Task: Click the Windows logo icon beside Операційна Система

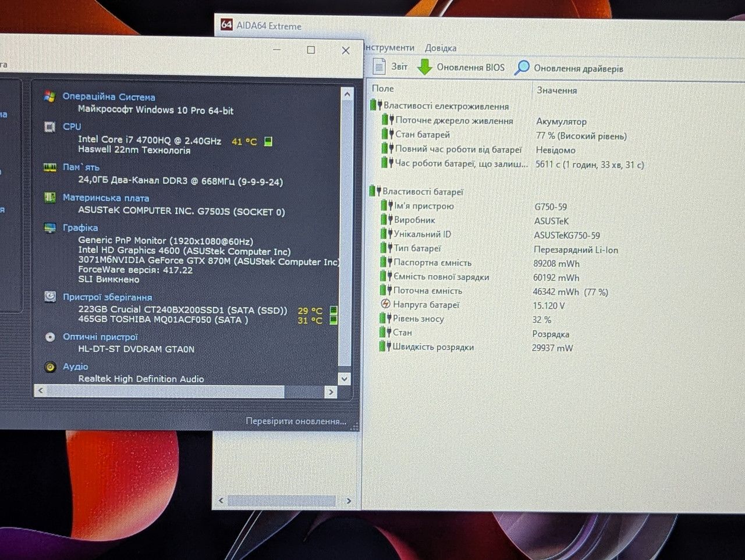Action: (x=50, y=97)
